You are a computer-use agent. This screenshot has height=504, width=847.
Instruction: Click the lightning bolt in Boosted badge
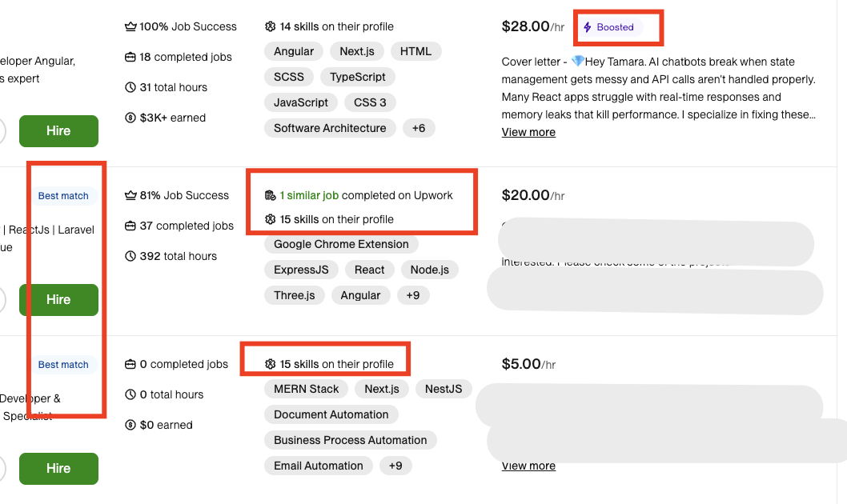pyautogui.click(x=588, y=27)
